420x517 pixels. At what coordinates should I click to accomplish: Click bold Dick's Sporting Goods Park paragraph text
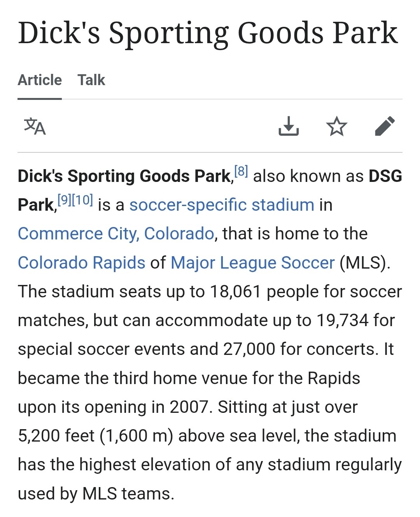pos(124,176)
